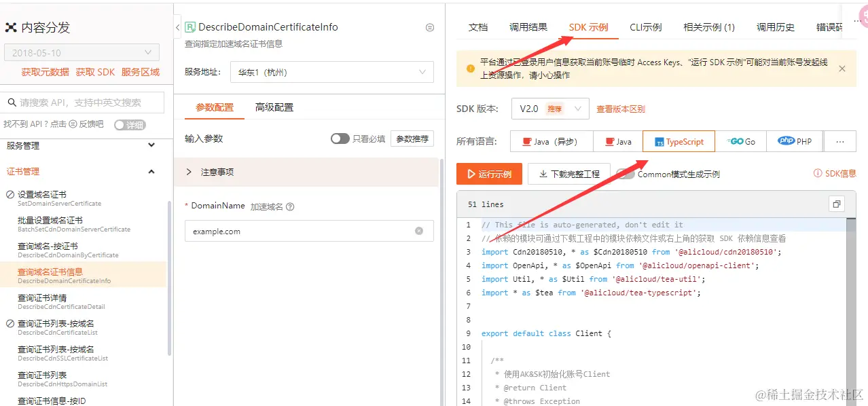The width and height of the screenshot is (868, 406).
Task: Copy code using the copy icon above the editor
Action: (x=836, y=204)
